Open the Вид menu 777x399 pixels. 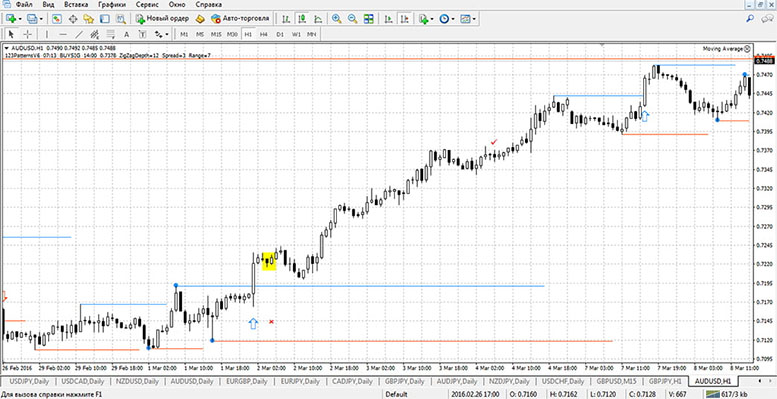tap(49, 4)
